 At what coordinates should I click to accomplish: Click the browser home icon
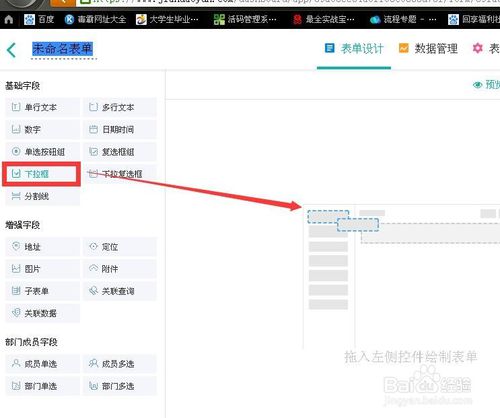pos(9,20)
